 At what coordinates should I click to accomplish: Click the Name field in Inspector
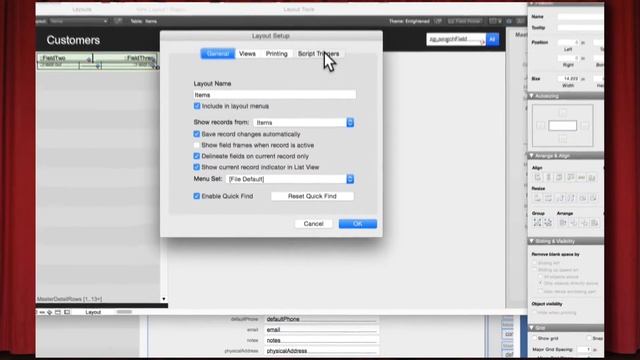580,17
